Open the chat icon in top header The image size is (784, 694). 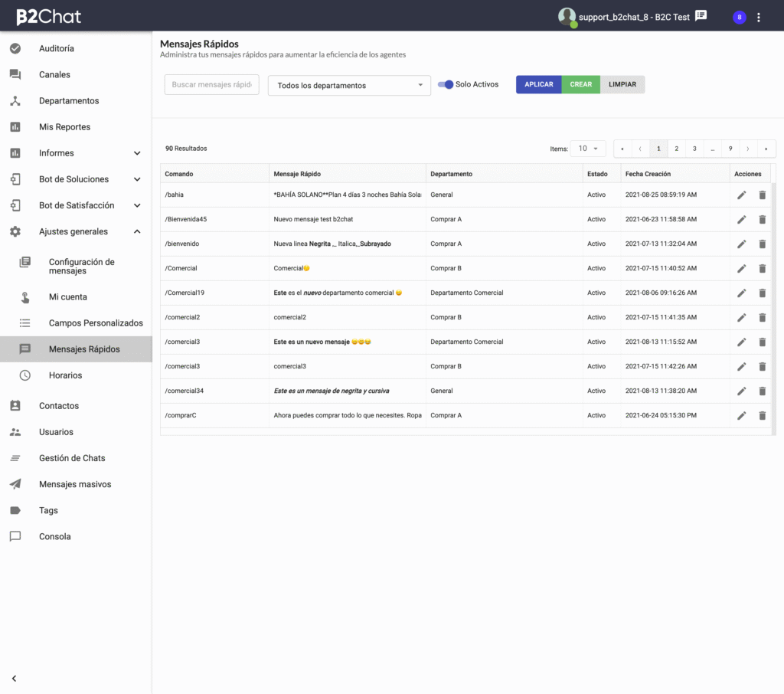point(701,16)
